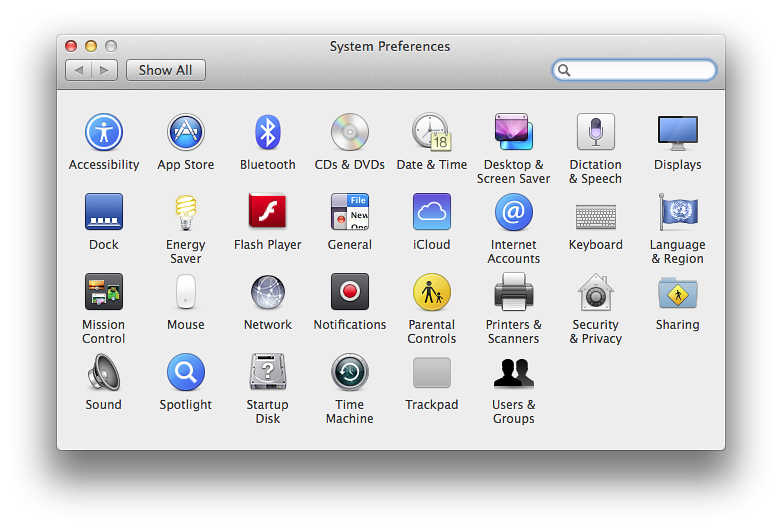This screenshot has height=529, width=782.
Task: Open Flash Player settings
Action: (x=268, y=211)
